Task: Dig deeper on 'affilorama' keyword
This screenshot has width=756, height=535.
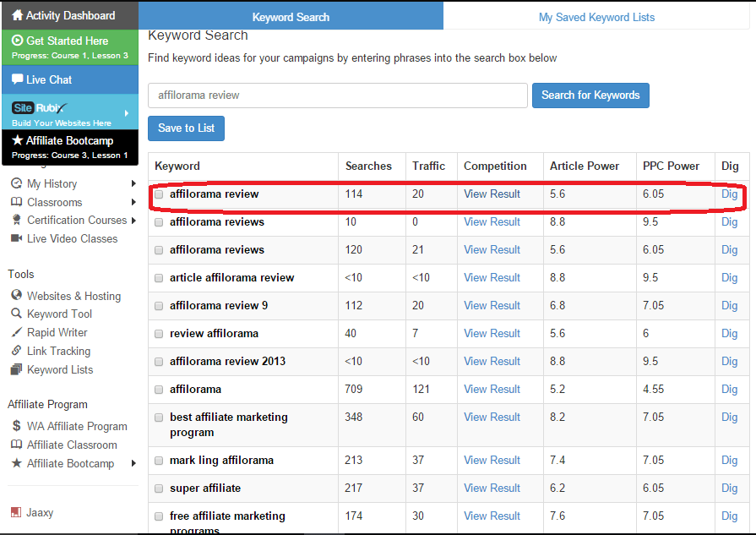Action: [x=729, y=389]
